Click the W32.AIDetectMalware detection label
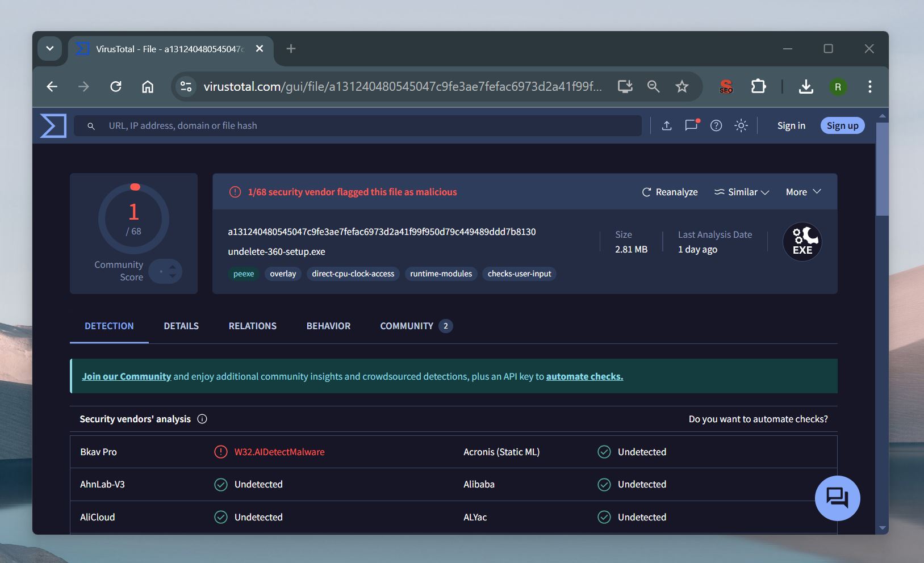This screenshot has height=563, width=924. [x=279, y=452]
